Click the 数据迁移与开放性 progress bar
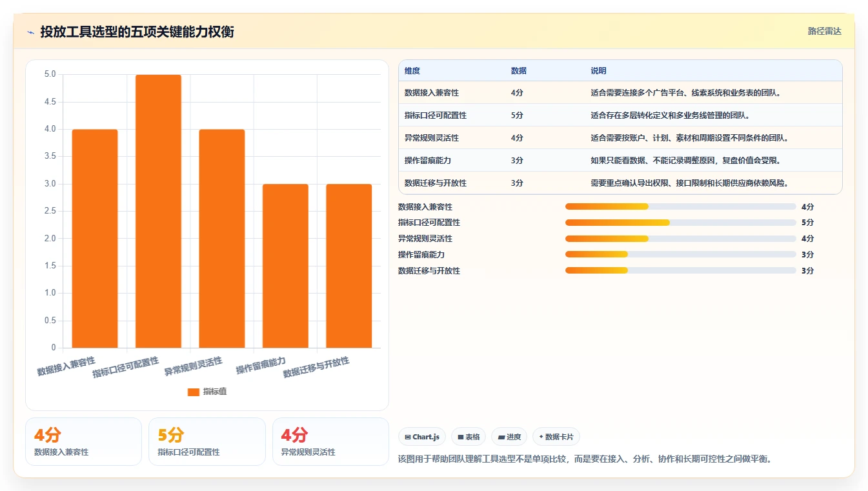Image resolution: width=868 pixels, height=491 pixels. pos(680,271)
